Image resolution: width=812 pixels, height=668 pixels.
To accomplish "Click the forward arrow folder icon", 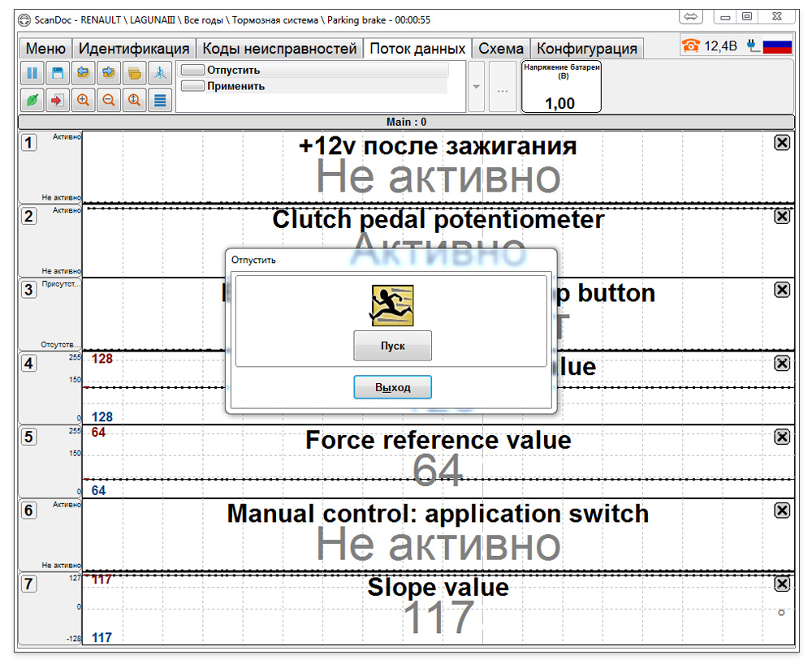I will pyautogui.click(x=108, y=73).
